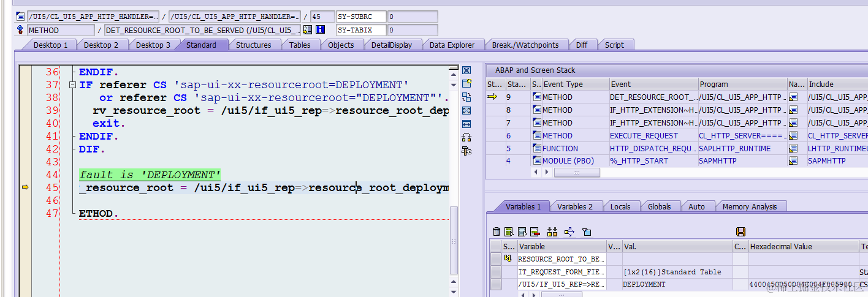Click the line number 45 field in header

point(322,17)
